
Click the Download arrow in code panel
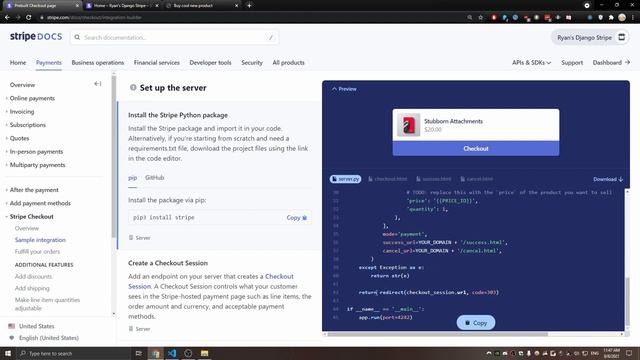pyautogui.click(x=621, y=179)
